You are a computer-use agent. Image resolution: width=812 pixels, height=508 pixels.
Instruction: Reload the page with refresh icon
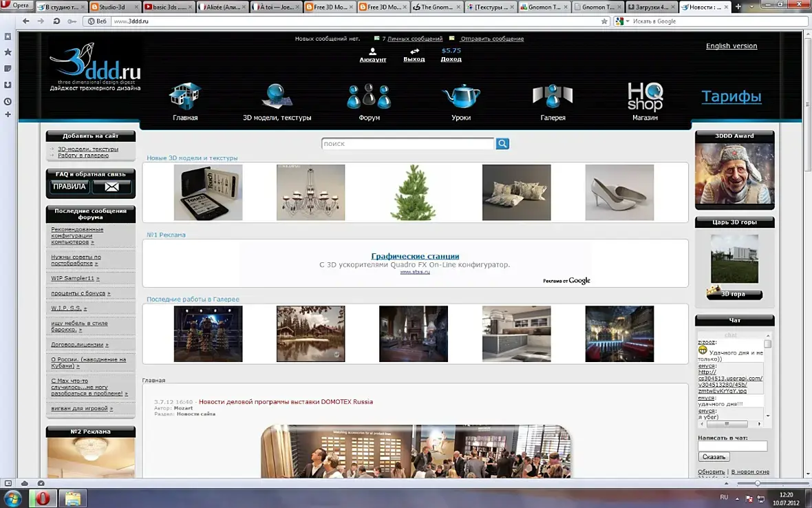click(x=56, y=21)
